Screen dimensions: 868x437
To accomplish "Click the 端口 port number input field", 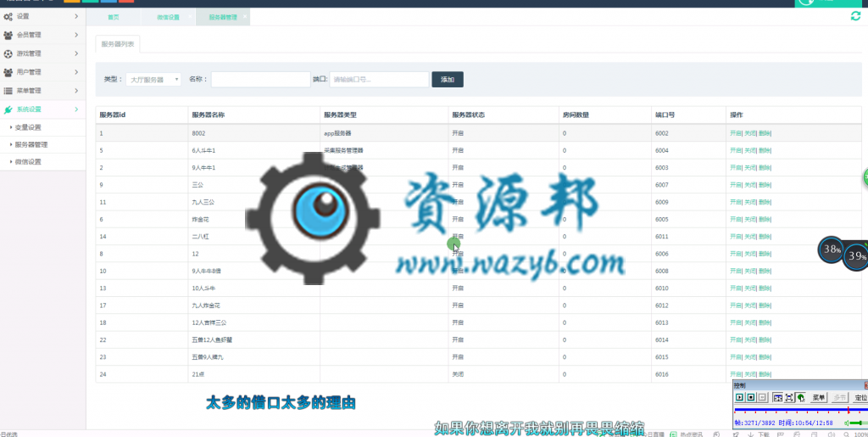I will pos(379,80).
